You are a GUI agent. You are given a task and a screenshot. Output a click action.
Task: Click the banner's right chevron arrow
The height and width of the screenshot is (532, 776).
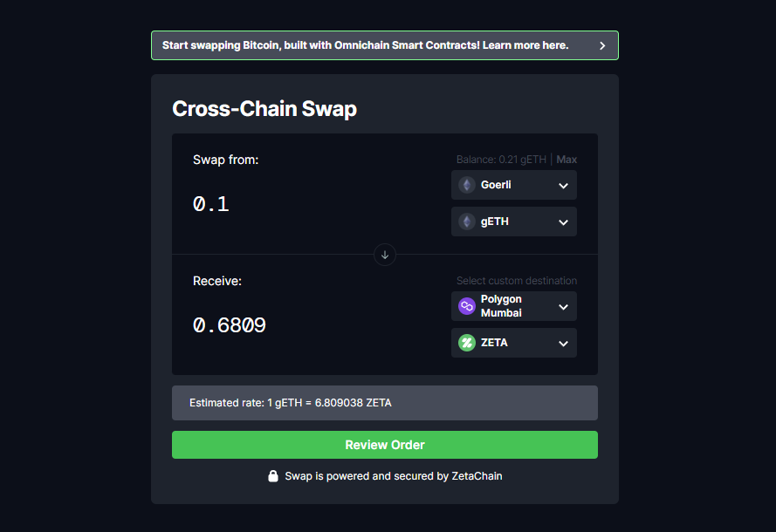click(602, 45)
